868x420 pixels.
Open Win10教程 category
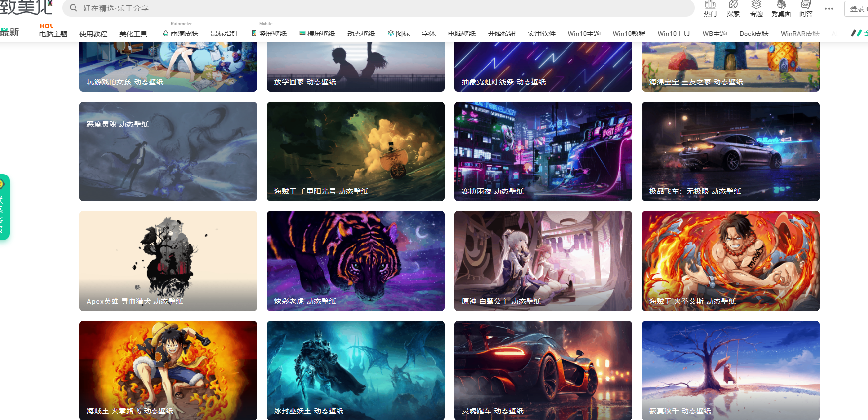click(x=629, y=34)
